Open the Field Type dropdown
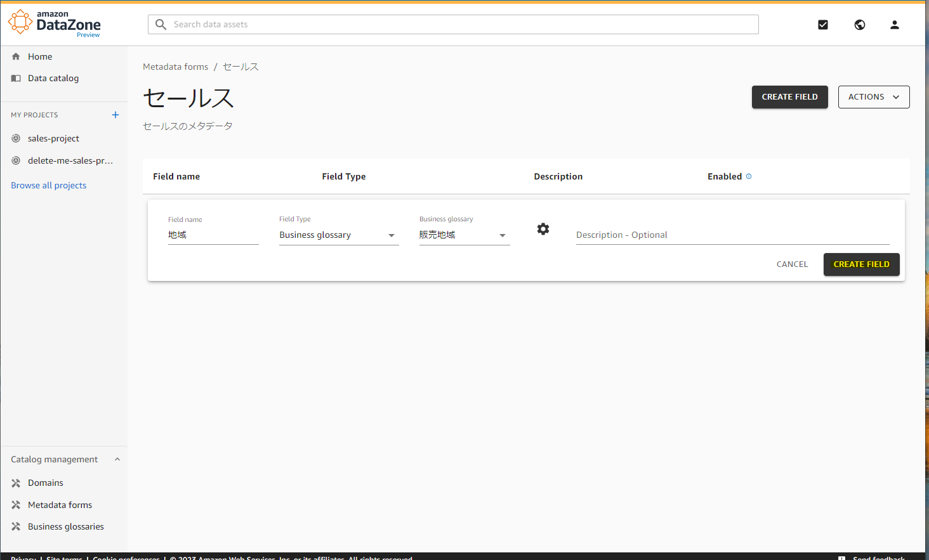 339,235
